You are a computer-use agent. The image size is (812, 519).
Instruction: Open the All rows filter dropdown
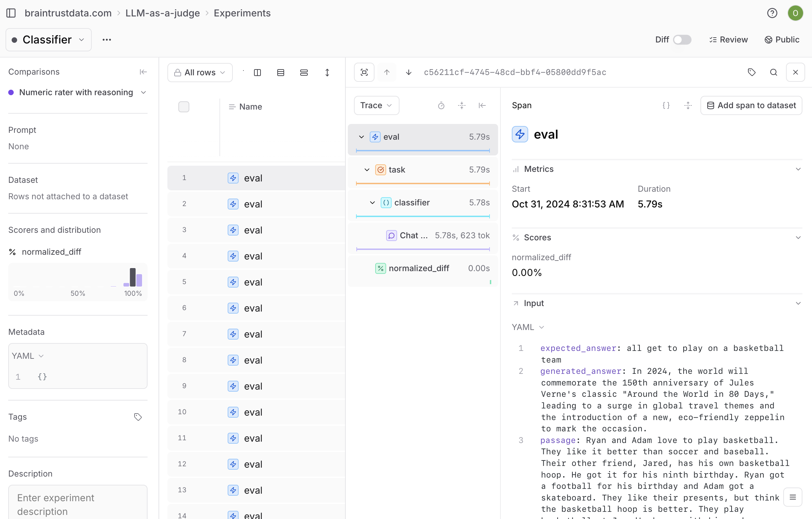pyautogui.click(x=200, y=73)
